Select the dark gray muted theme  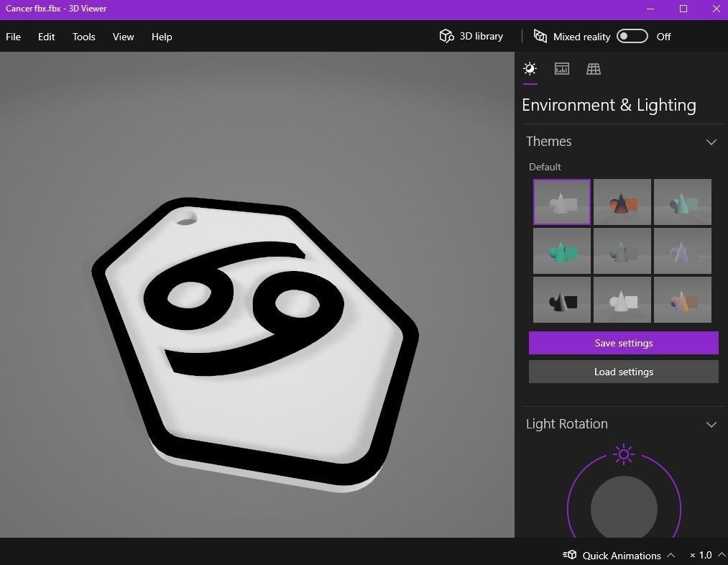(622, 251)
